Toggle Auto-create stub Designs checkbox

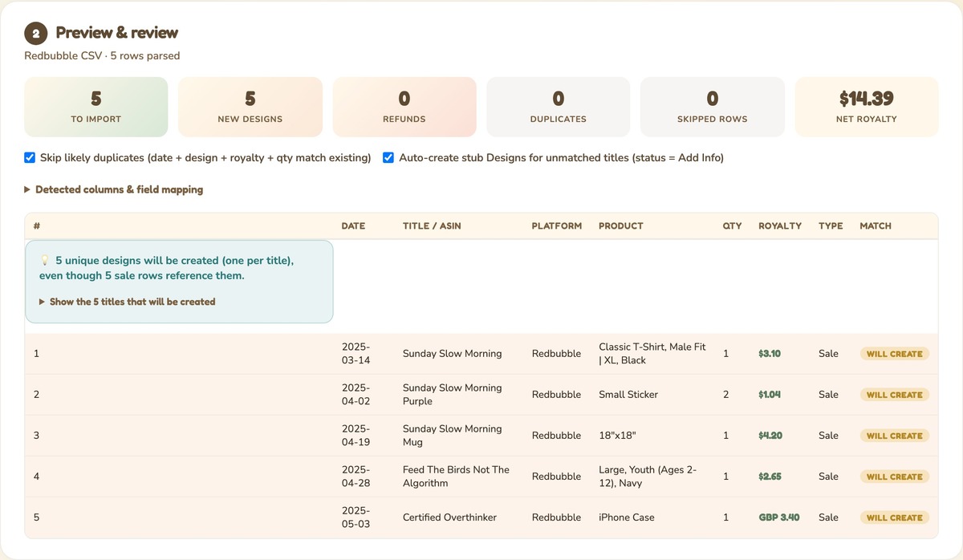(389, 158)
